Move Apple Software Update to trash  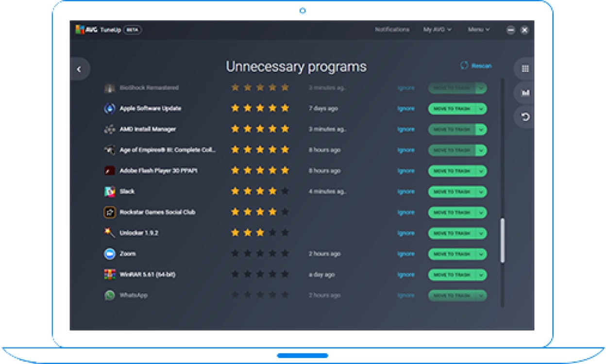point(452,109)
